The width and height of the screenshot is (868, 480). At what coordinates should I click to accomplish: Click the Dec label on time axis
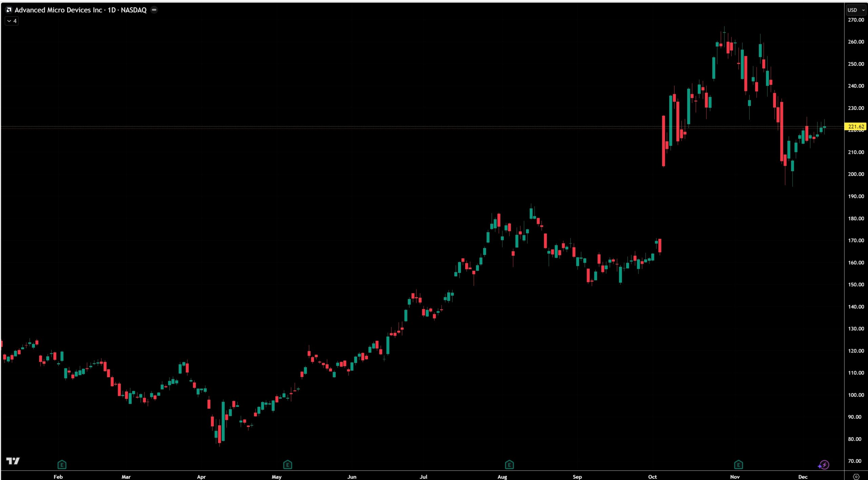point(803,477)
